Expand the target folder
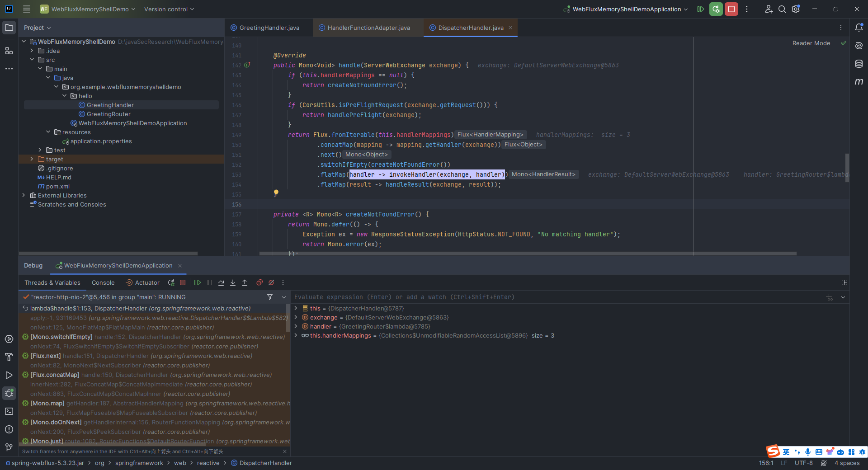The width and height of the screenshot is (868, 470). [32, 159]
